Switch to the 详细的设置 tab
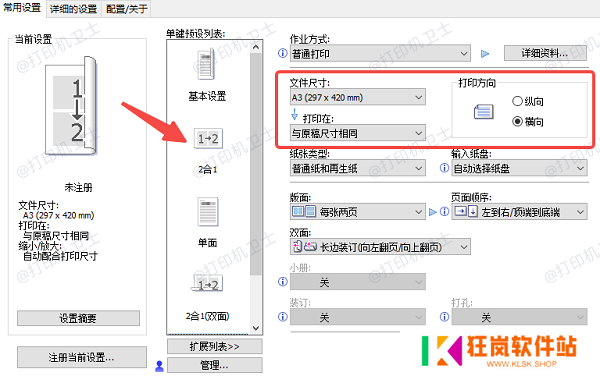 [x=73, y=9]
